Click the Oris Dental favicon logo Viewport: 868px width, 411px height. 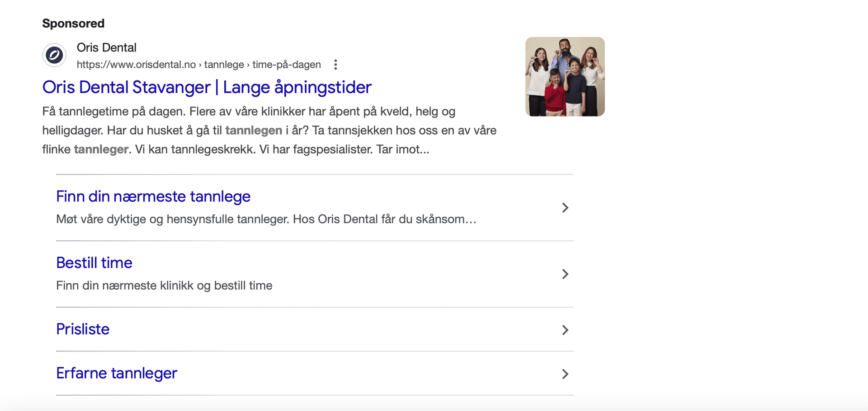tap(54, 55)
